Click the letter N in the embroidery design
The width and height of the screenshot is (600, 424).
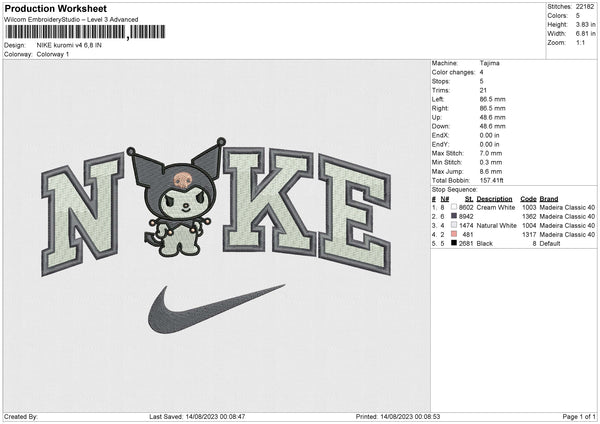[82, 214]
